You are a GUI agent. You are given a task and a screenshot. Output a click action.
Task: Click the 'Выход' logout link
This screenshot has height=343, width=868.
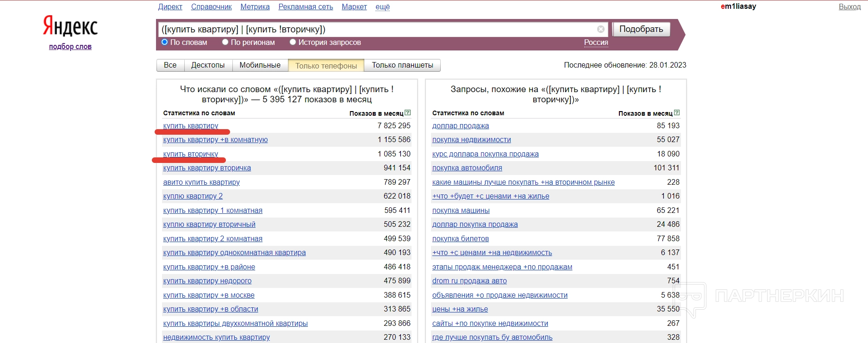click(x=849, y=6)
